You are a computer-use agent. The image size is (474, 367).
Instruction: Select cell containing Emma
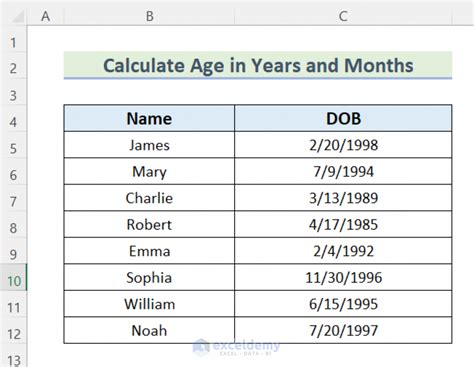[x=149, y=251]
